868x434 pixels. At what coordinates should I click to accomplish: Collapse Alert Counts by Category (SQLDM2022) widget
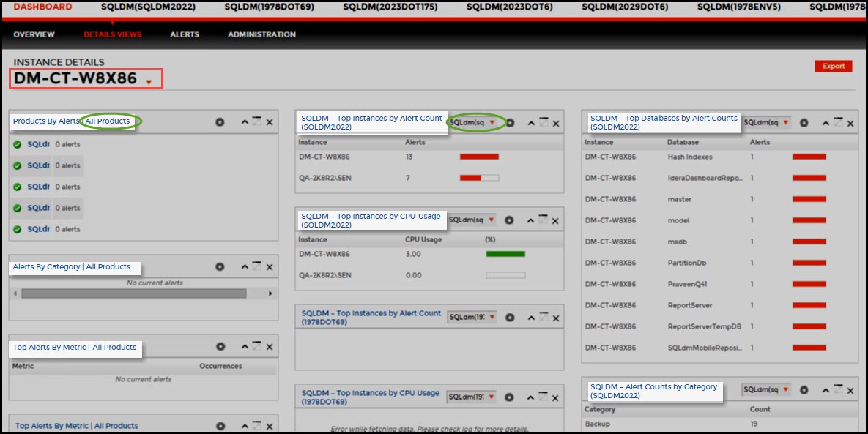826,390
